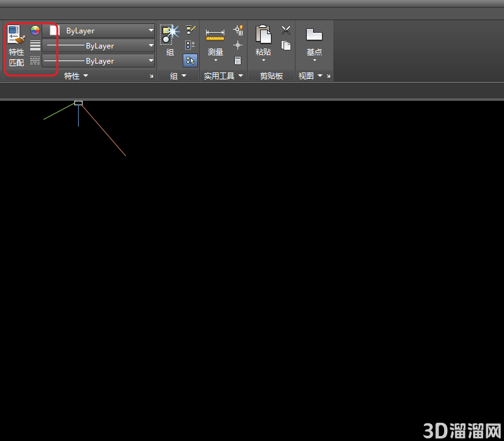Screen dimensions: 504x441
Task: Click the Cut scissors icon
Action: pyautogui.click(x=286, y=30)
